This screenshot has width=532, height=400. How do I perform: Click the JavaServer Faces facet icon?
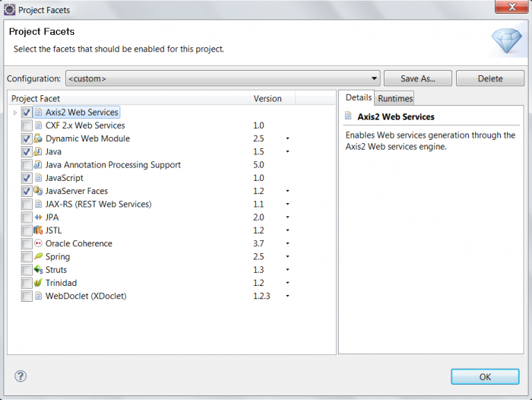(x=38, y=191)
